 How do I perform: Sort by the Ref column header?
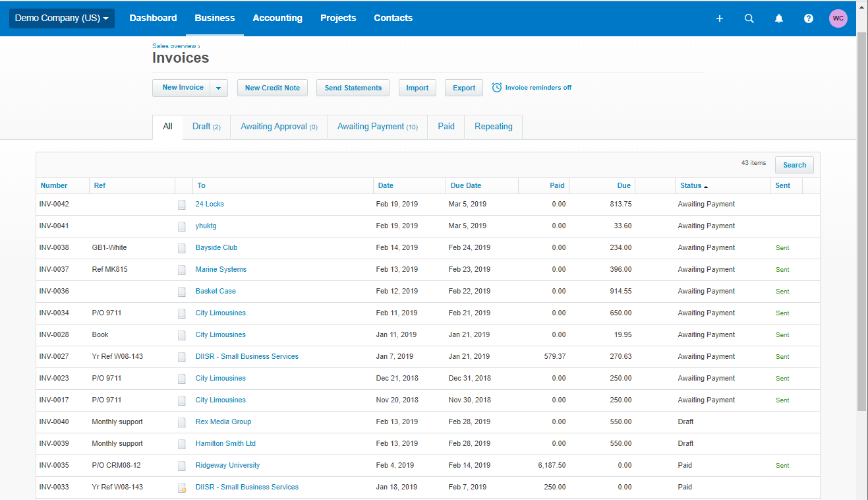tap(100, 186)
